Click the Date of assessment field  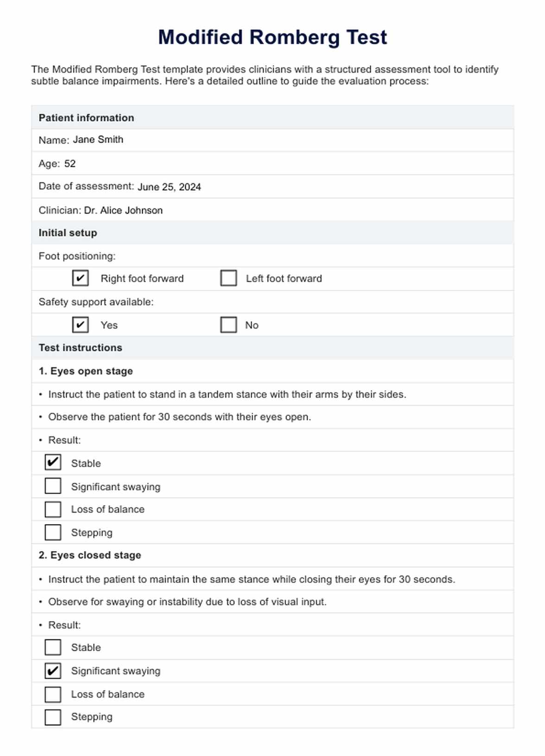[x=169, y=187]
